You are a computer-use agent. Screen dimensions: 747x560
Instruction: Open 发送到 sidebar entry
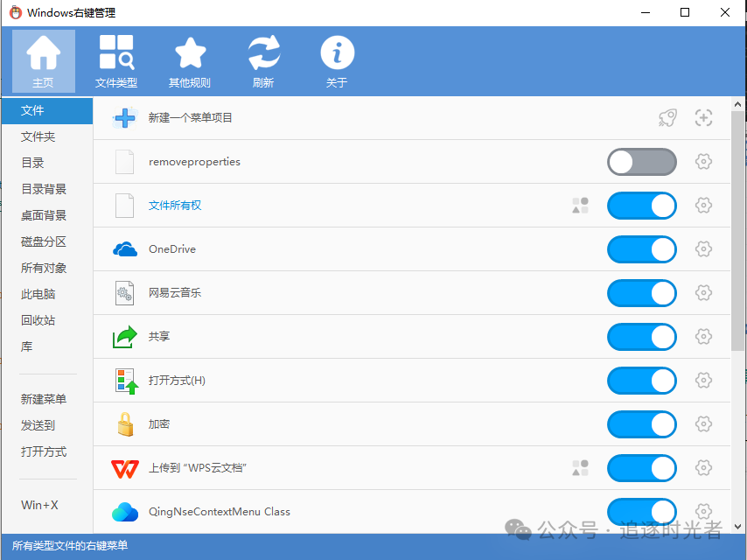[47, 425]
